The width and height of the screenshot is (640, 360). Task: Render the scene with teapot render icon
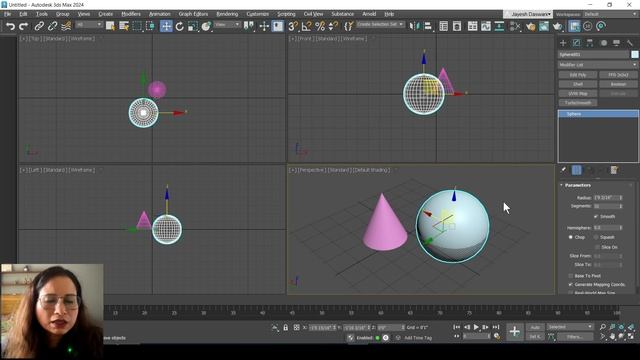click(558, 27)
